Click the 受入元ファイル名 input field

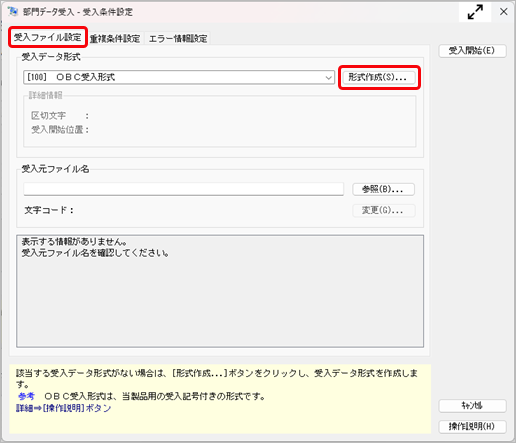pyautogui.click(x=183, y=189)
